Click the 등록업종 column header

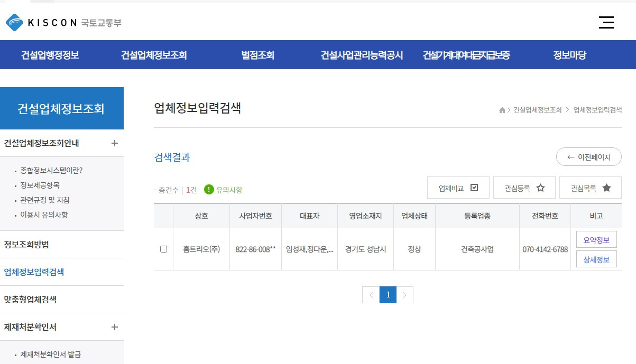click(x=477, y=216)
